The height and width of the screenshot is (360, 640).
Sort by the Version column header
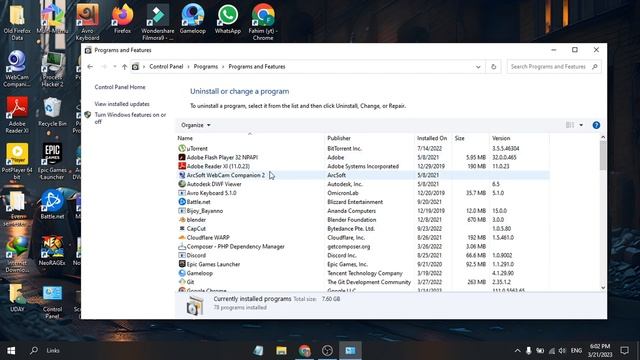coord(519,138)
